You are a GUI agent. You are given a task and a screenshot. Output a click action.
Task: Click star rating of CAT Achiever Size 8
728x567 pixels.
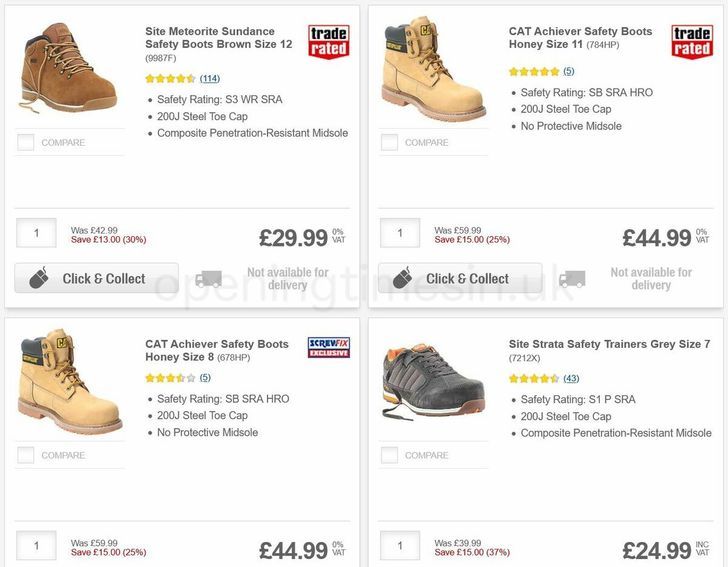point(170,378)
